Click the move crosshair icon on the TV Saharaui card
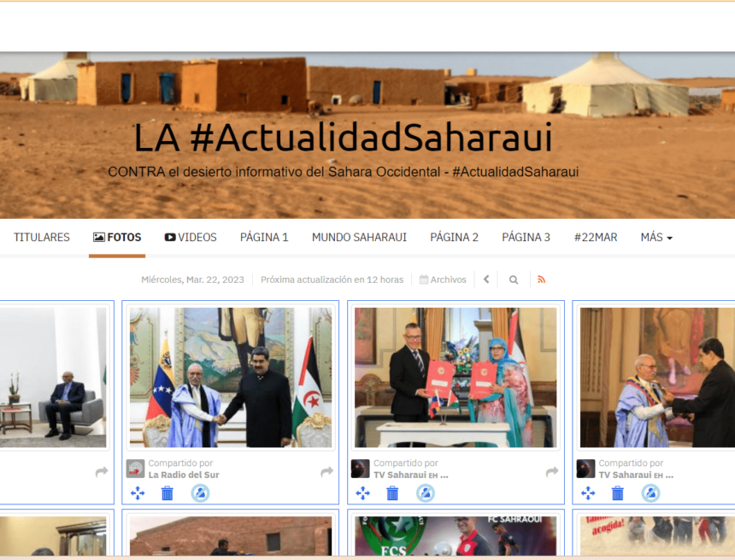This screenshot has height=560, width=735. point(363,492)
